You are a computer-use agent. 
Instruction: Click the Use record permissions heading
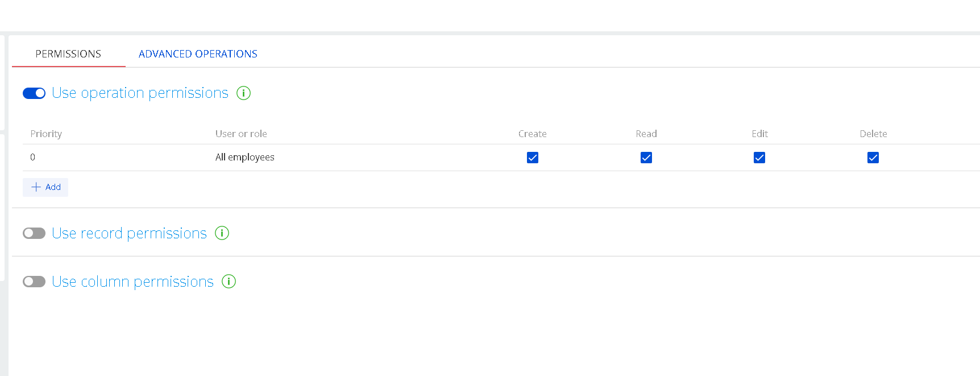tap(129, 233)
